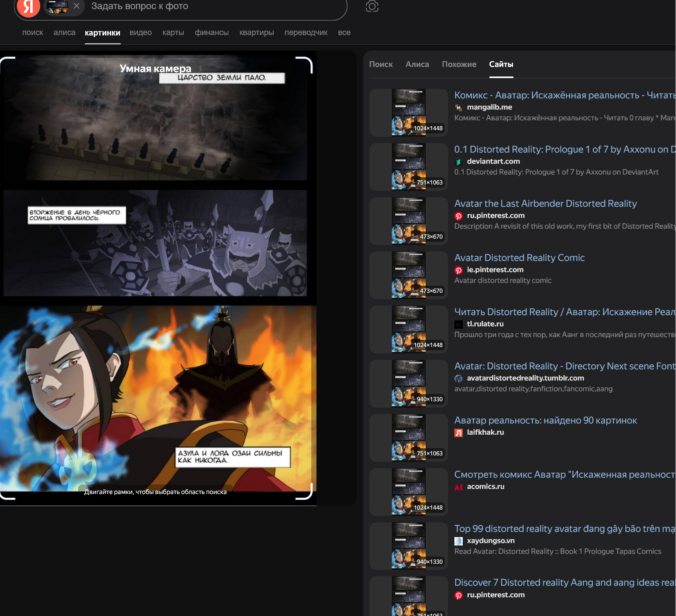
Task: Open camera image search icon
Action: pyautogui.click(x=372, y=6)
